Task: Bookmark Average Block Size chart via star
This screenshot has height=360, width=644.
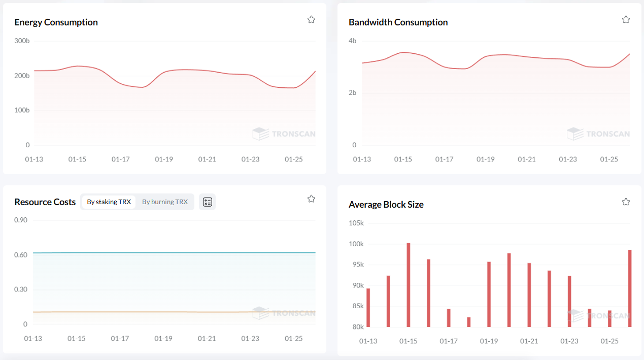Action: (626, 202)
